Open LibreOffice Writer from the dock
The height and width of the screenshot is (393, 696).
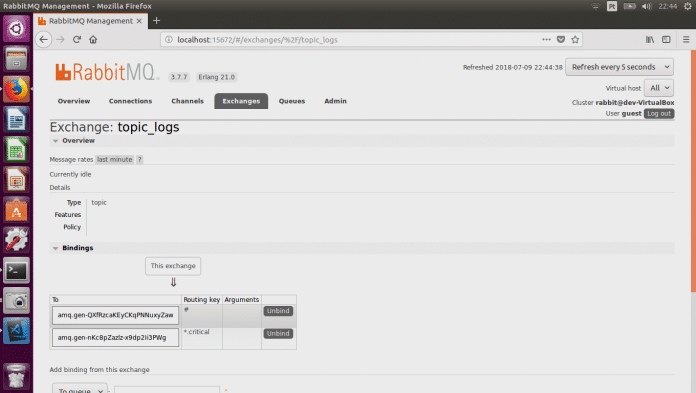(16, 119)
